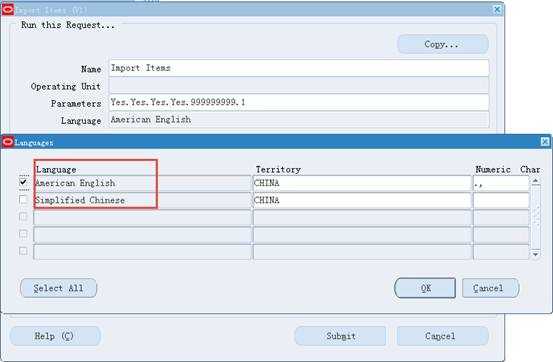
Task: Click the empty fifth row Territory cell
Action: click(x=362, y=252)
